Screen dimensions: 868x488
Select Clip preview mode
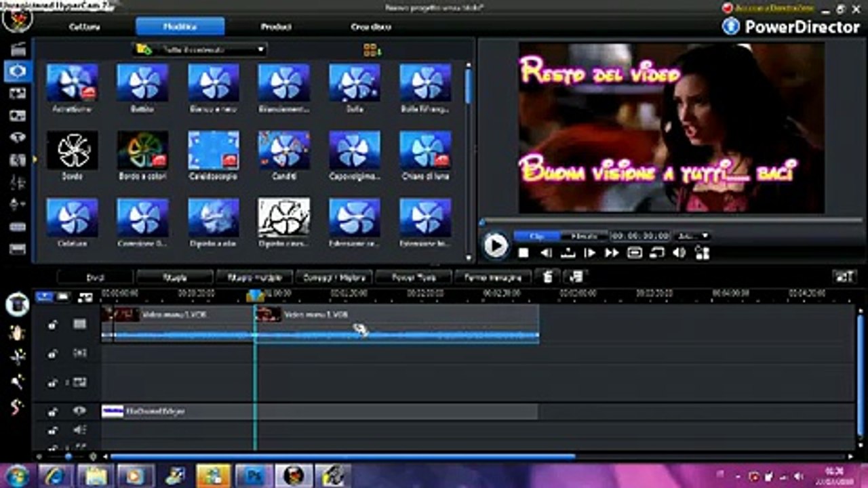537,236
